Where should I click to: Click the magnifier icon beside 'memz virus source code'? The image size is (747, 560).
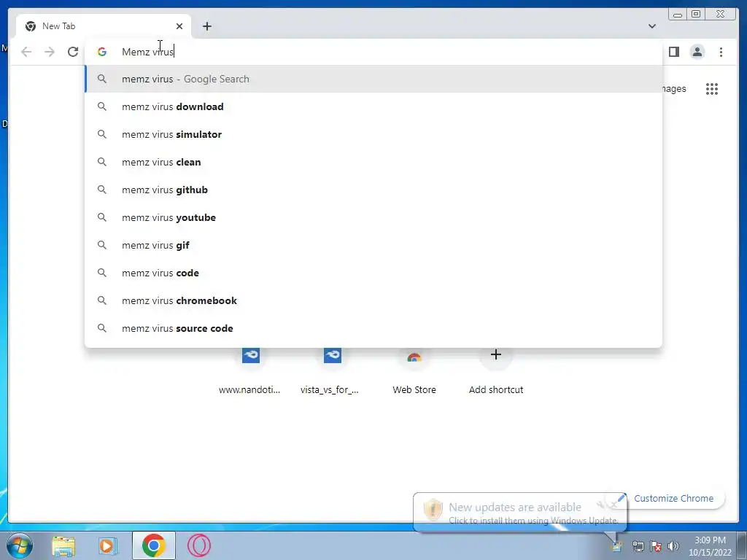point(102,328)
